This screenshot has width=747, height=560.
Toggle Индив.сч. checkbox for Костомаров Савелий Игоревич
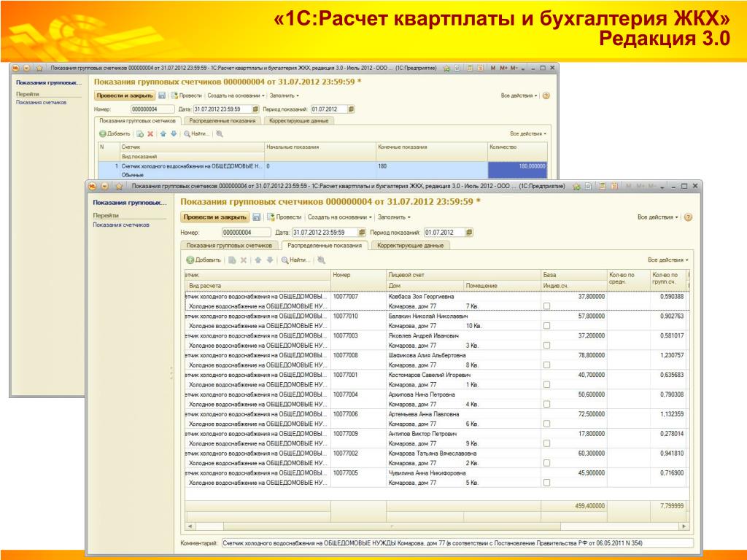(547, 384)
